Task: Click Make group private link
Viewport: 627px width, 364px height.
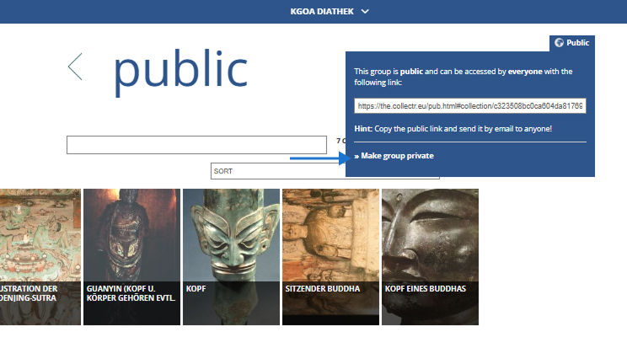Action: click(x=394, y=156)
